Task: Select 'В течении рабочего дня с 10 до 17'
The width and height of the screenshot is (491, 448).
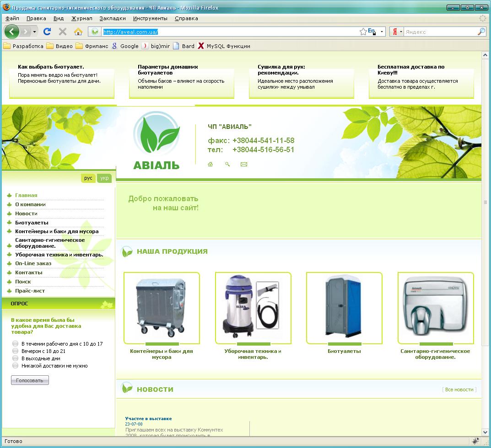Action: point(16,344)
